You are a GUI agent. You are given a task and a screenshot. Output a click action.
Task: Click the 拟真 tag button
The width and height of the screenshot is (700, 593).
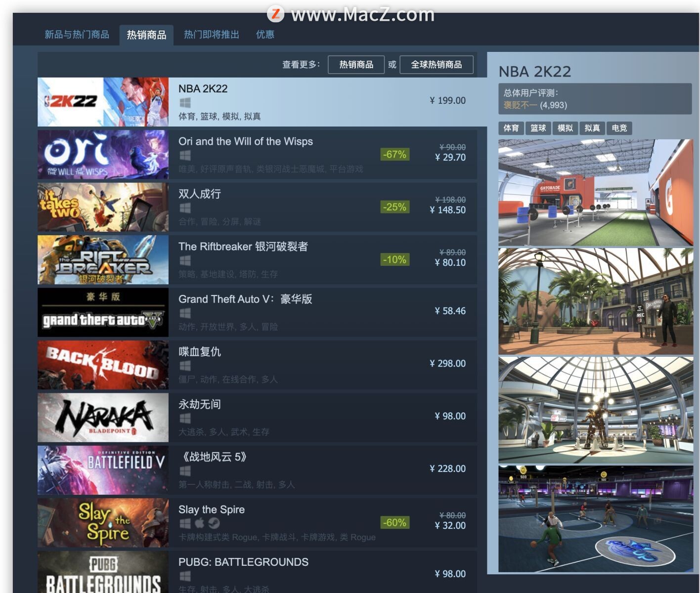[x=592, y=128]
